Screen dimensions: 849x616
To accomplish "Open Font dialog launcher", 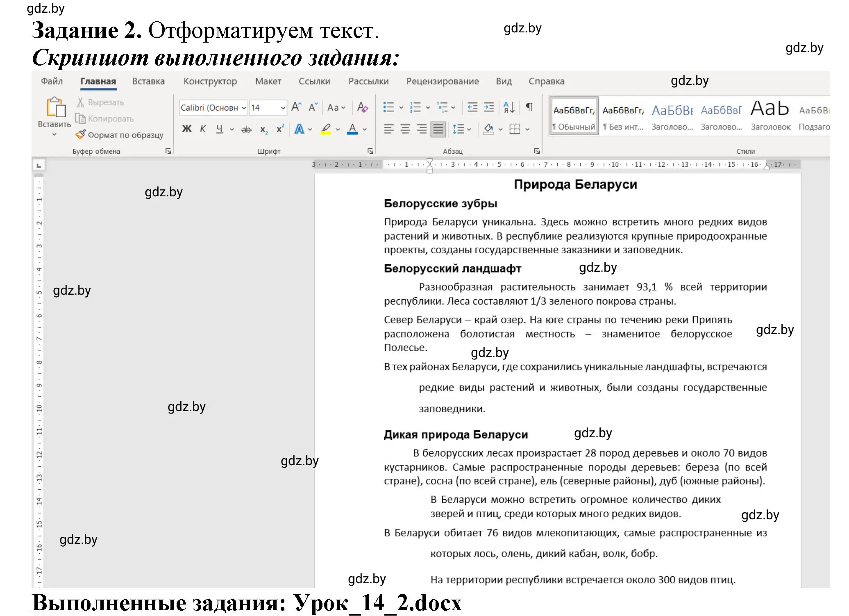I will [x=370, y=151].
